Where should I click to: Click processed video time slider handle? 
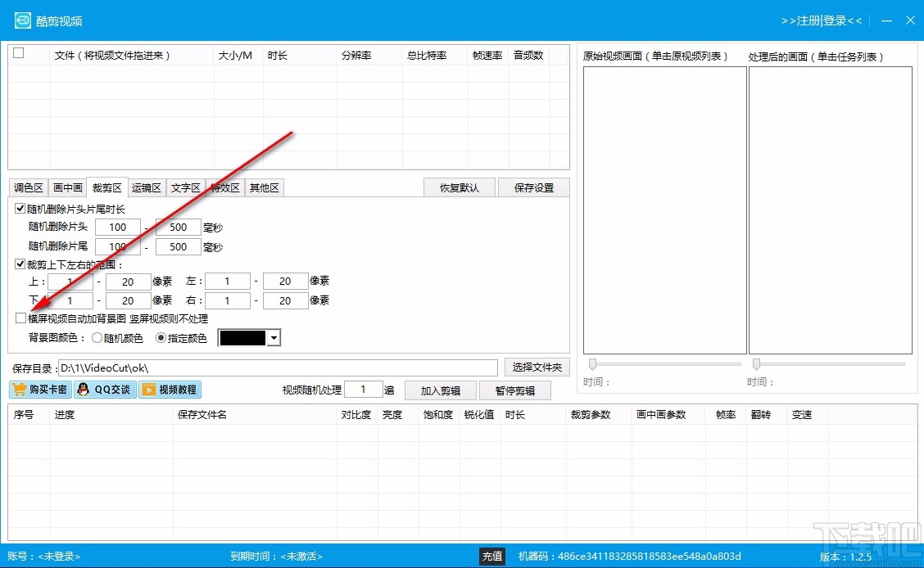(x=756, y=364)
